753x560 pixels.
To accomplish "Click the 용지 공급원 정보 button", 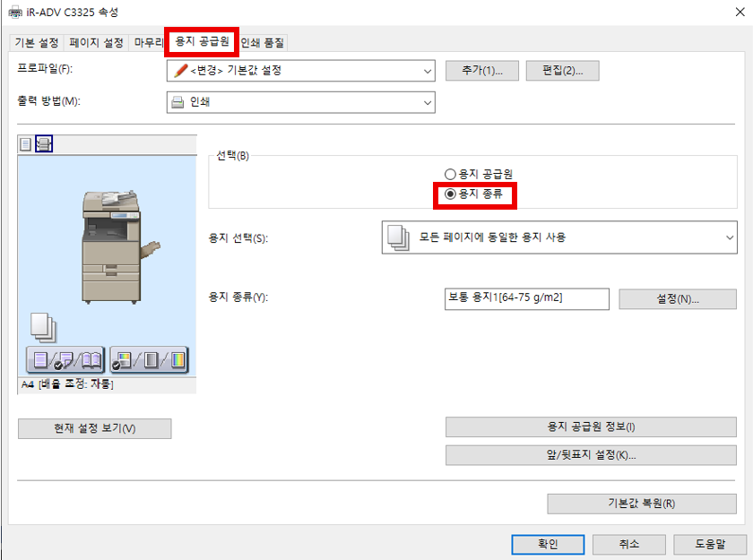I will pyautogui.click(x=591, y=427).
